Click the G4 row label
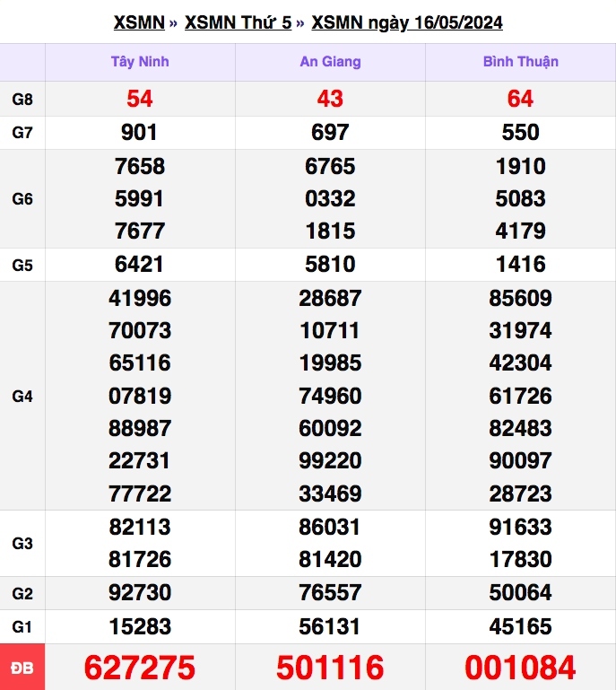Screen dimensions: 616x690 (x=22, y=396)
